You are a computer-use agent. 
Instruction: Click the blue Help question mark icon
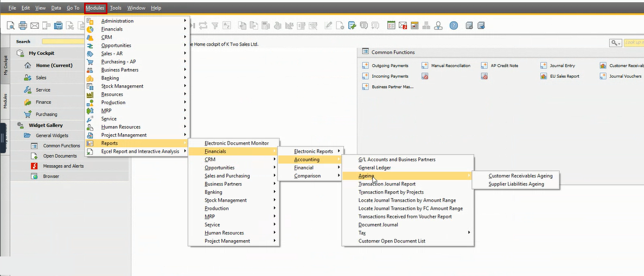454,26
